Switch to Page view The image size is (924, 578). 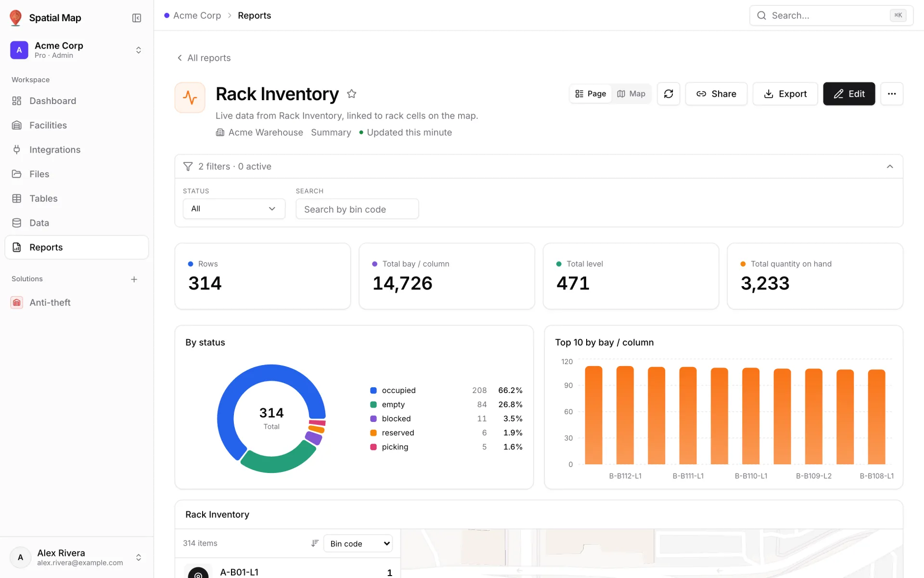tap(590, 94)
